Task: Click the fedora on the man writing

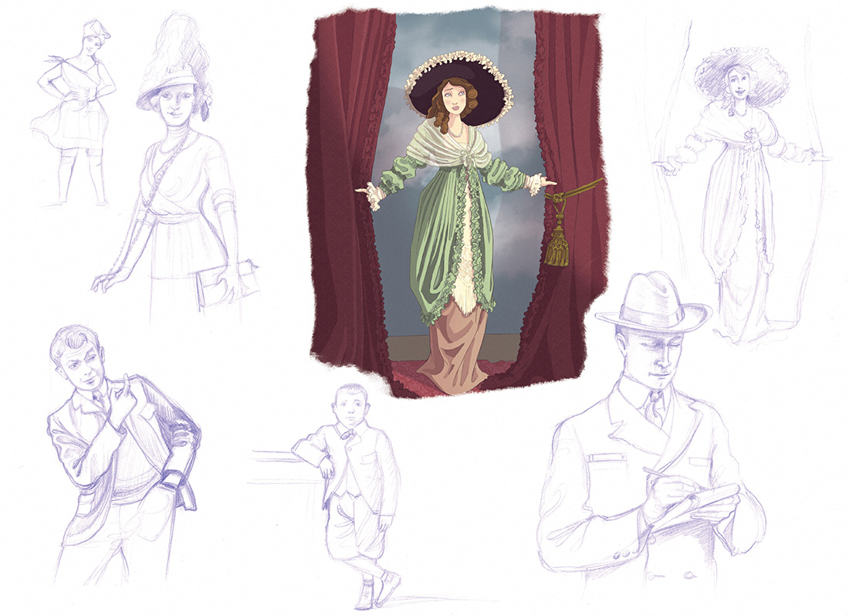Action: click(652, 305)
